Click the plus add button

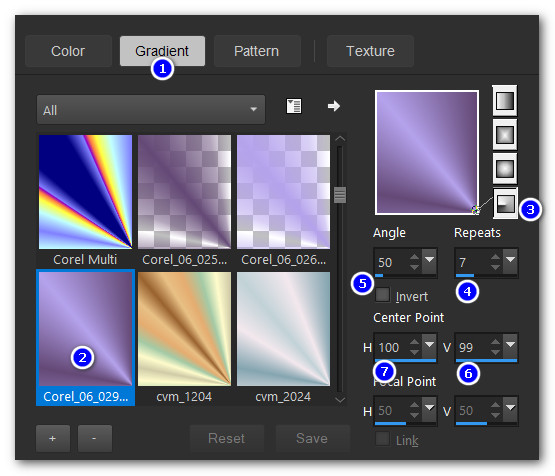click(53, 438)
